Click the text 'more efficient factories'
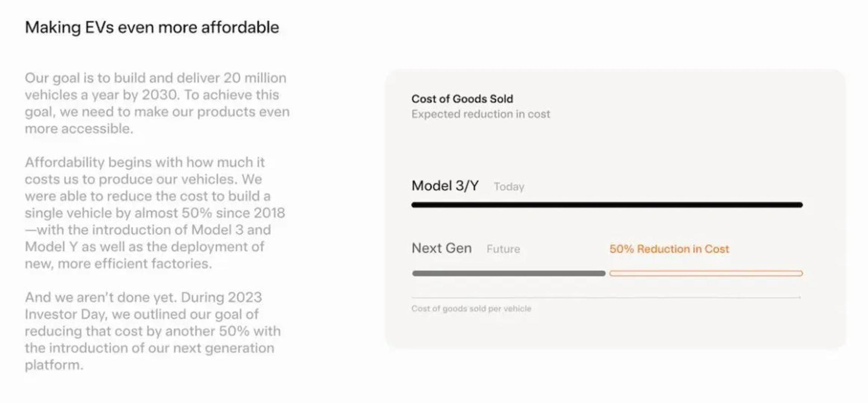Image resolution: width=868 pixels, height=403 pixels. (x=134, y=263)
